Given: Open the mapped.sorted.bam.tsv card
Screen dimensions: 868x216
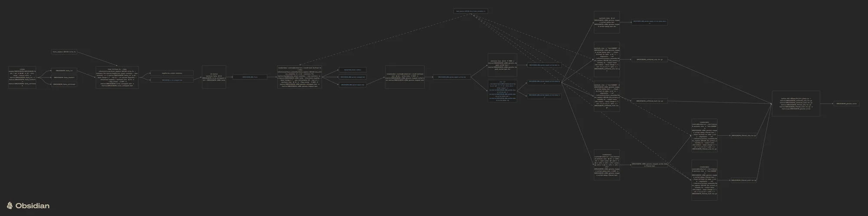Looking at the screenshot, I should (544, 65).
